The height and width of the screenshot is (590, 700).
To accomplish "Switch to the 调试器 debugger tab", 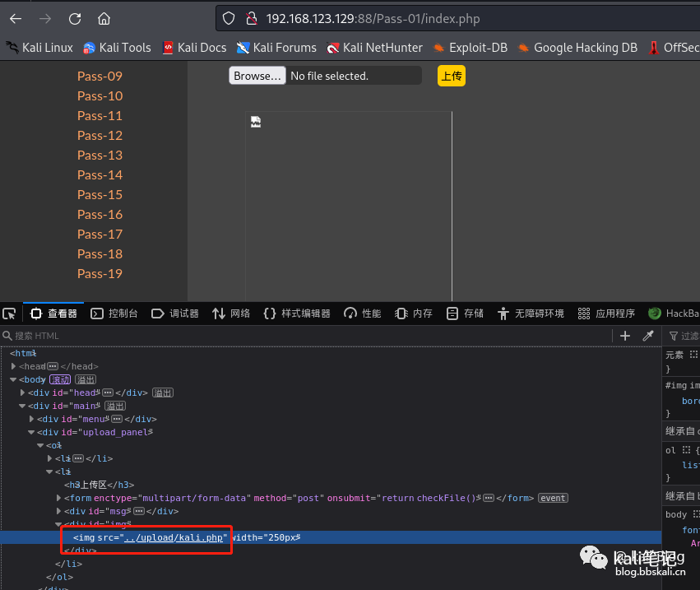I will click(175, 314).
